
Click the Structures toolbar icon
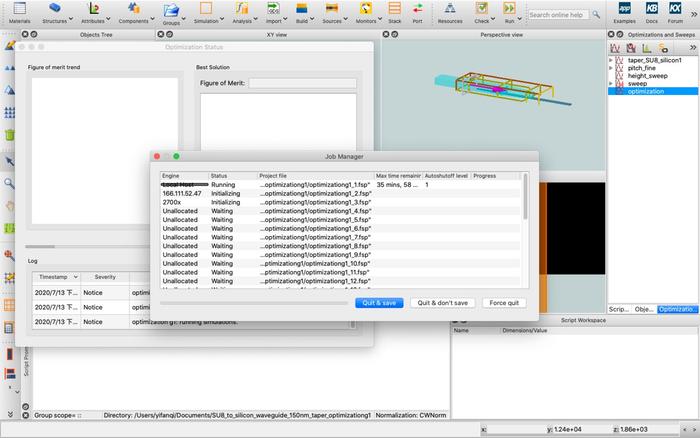(x=54, y=8)
